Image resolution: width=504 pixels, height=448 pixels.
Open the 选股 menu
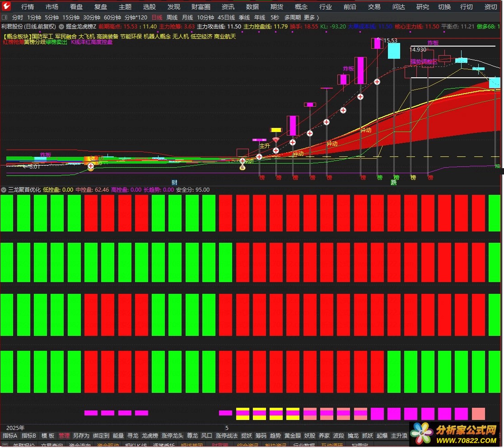coord(149,7)
